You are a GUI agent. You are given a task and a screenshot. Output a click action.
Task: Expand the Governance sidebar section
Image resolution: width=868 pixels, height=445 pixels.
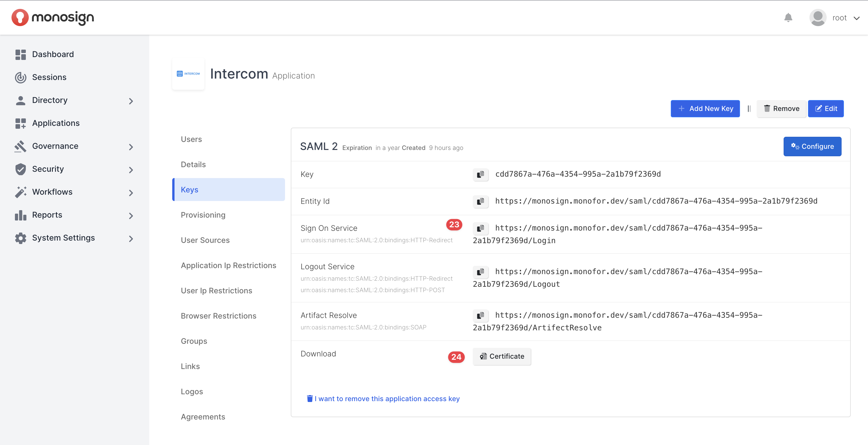click(131, 147)
